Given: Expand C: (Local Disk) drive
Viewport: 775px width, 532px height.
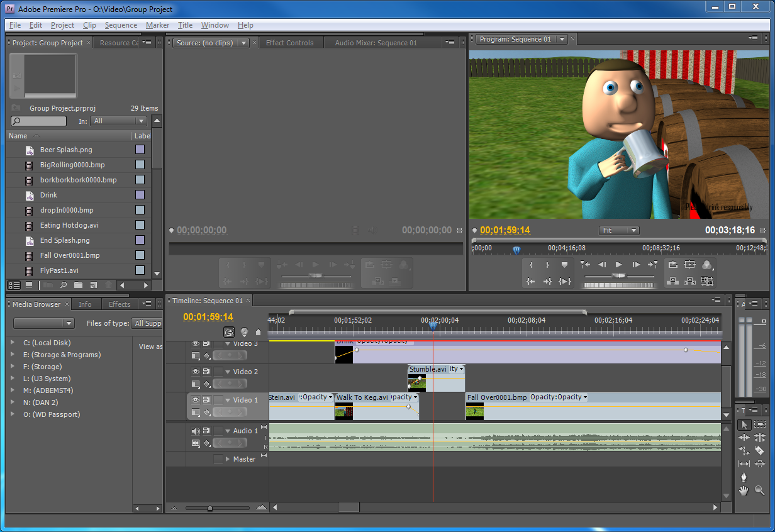Looking at the screenshot, I should click(x=13, y=343).
